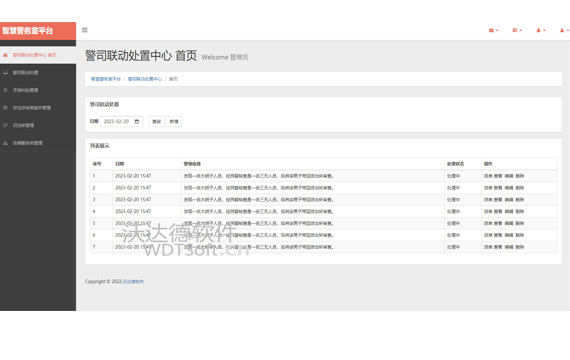Click 编辑 in row 5
The width and height of the screenshot is (570, 360).
tap(509, 223)
